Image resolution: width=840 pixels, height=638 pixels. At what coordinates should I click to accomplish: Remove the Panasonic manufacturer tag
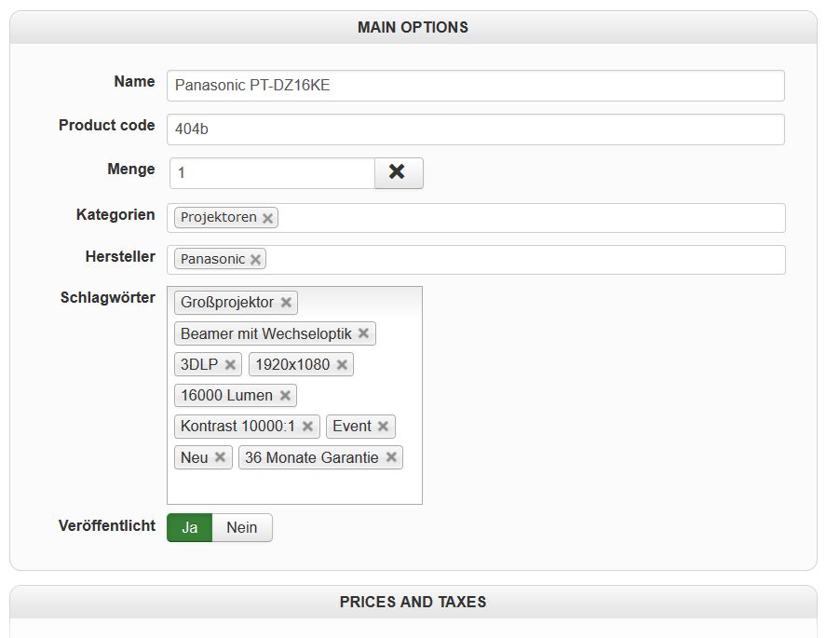tap(255, 260)
